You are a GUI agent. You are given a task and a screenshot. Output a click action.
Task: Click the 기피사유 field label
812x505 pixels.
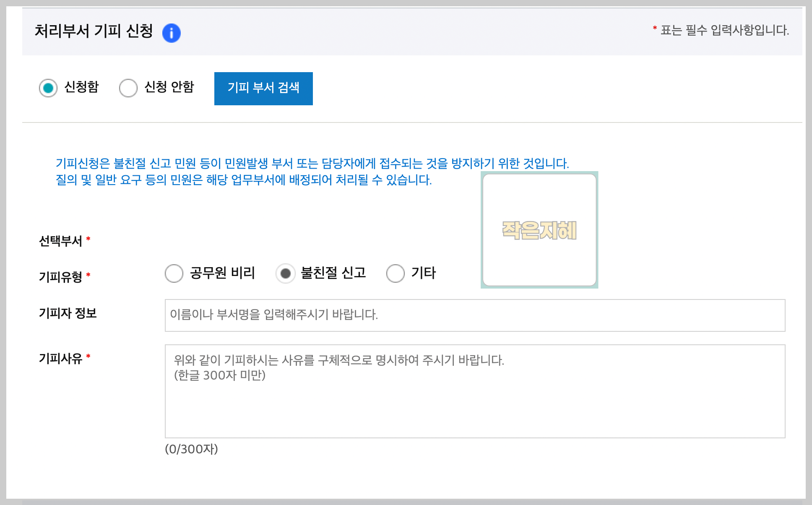point(60,358)
